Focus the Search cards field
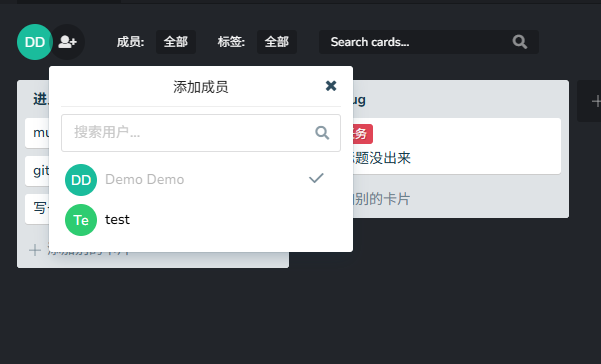The image size is (601, 364). click(429, 42)
